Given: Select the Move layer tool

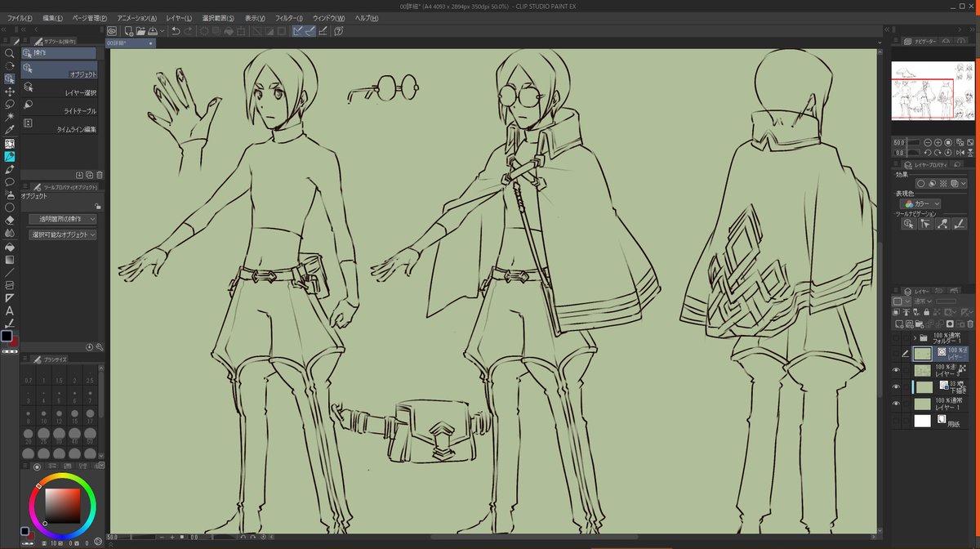Looking at the screenshot, I should [x=10, y=91].
